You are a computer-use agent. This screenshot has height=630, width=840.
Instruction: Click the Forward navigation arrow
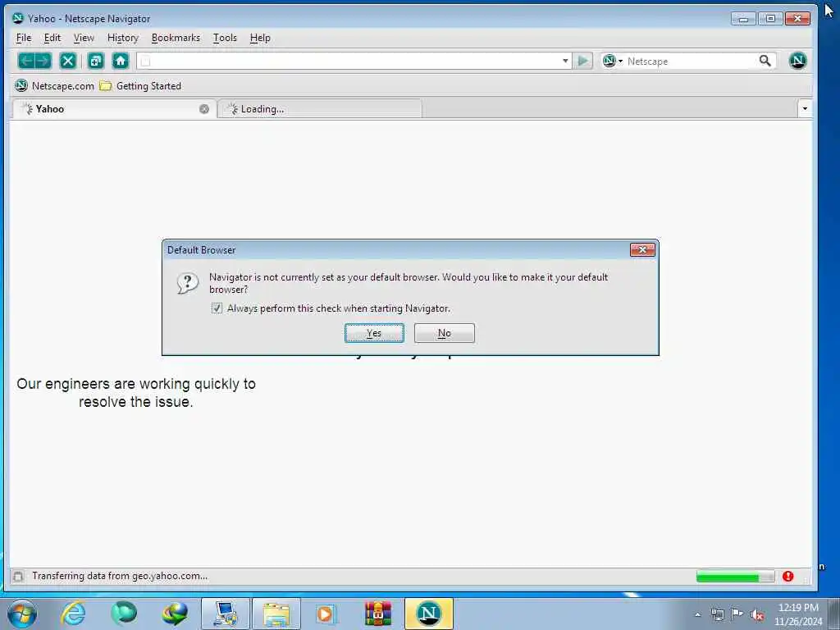(x=43, y=61)
